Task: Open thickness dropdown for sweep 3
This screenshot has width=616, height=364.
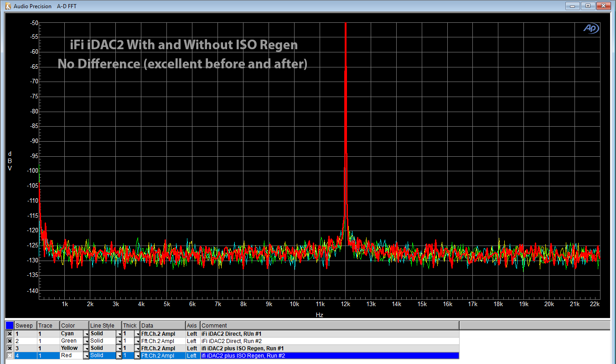Action: coord(137,349)
